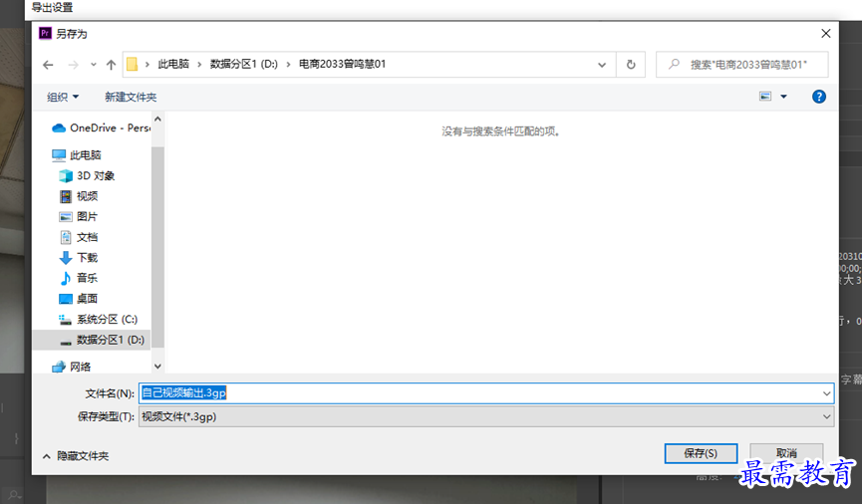This screenshot has width=862, height=504.
Task: Open the 下载 folder in the sidebar
Action: [x=78, y=257]
